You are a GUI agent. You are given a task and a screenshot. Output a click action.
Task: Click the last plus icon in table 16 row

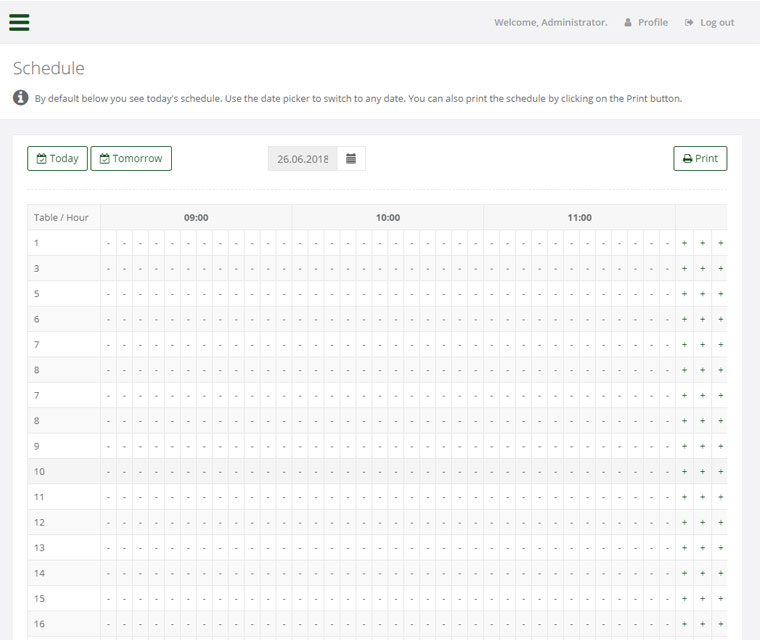(x=721, y=624)
